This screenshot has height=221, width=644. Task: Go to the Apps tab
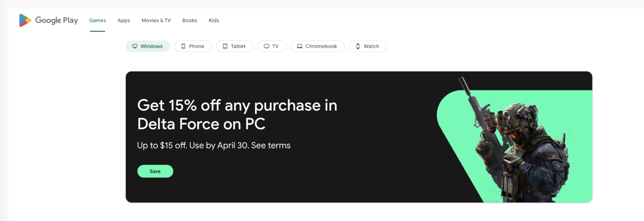(x=124, y=20)
